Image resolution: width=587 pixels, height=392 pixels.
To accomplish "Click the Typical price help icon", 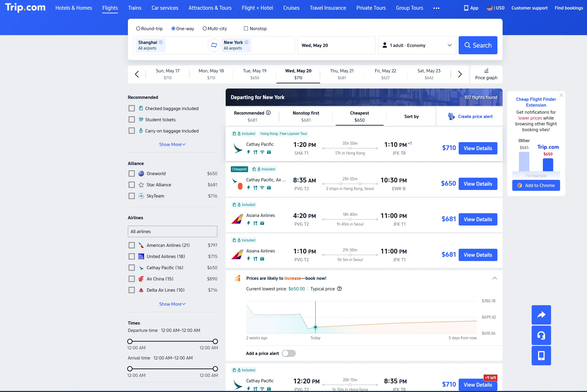I will point(339,289).
